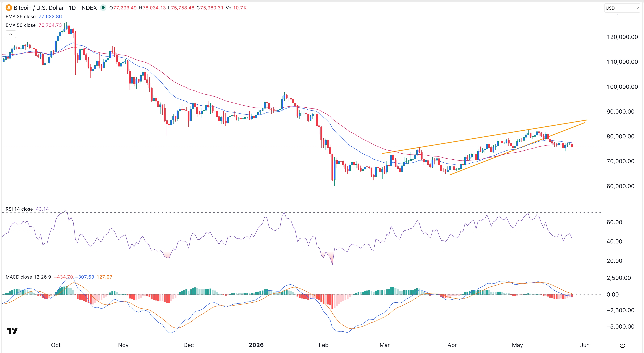Collapse the indicator legend with the chevron button
The width and height of the screenshot is (644, 353).
[x=11, y=34]
